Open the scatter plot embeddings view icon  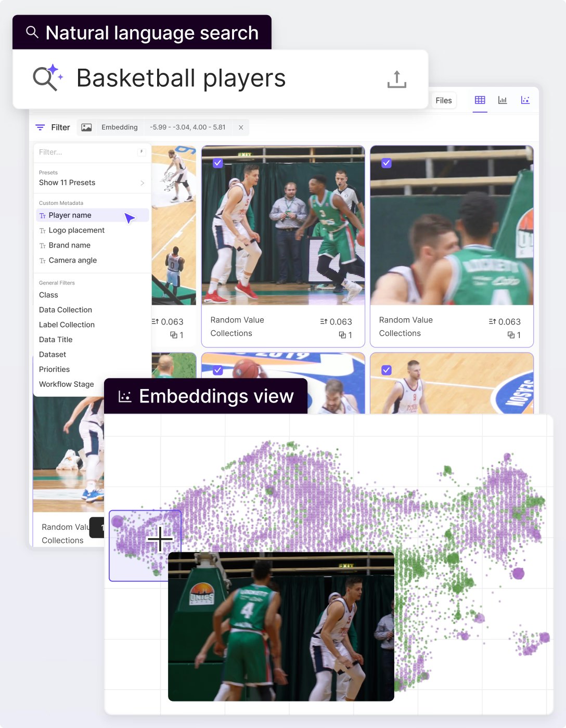tap(526, 100)
